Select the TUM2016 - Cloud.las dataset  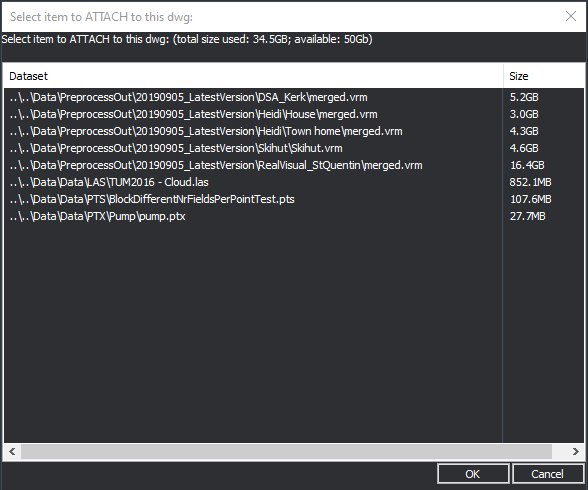pos(109,182)
